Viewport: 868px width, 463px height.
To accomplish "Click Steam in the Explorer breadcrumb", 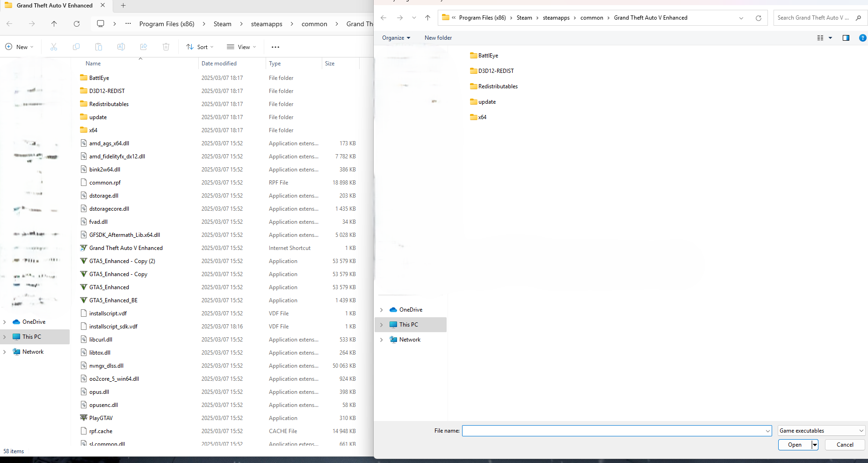I will pos(223,24).
